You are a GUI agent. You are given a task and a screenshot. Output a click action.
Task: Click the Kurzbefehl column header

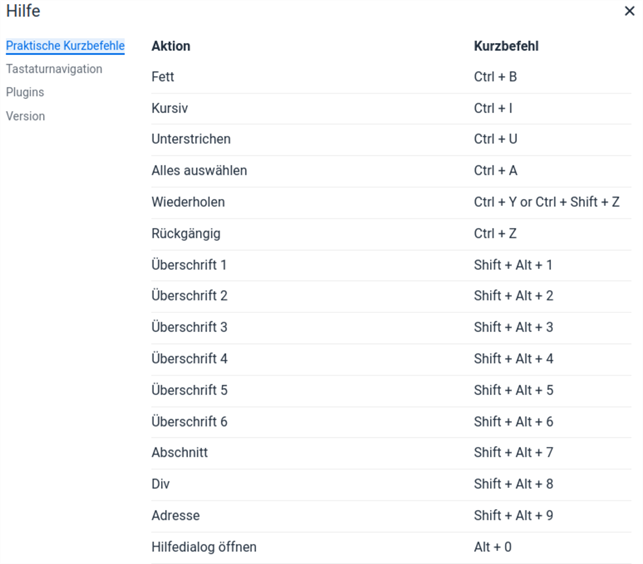[x=507, y=46]
